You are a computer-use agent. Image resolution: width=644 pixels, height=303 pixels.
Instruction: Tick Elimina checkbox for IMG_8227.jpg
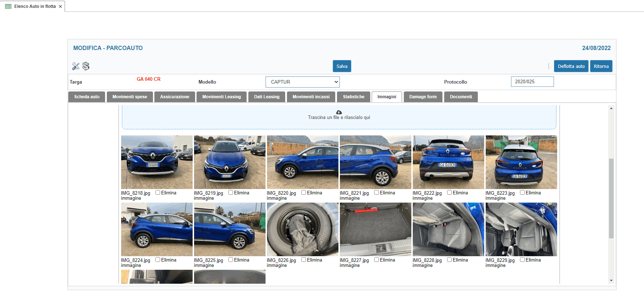[376, 260]
